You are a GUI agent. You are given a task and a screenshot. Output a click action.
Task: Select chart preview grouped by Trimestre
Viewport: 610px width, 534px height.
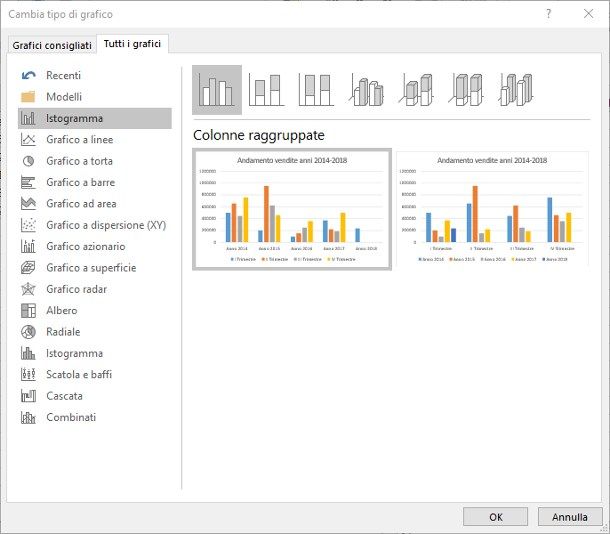492,209
